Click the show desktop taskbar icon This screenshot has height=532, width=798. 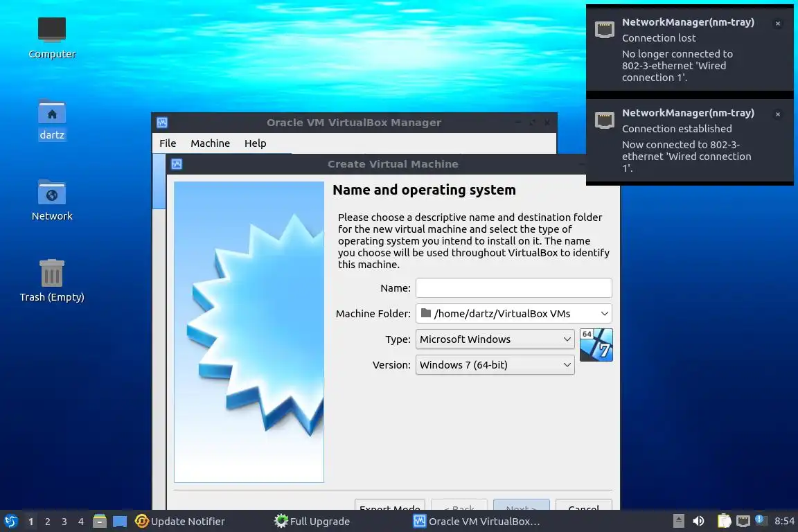(x=120, y=522)
